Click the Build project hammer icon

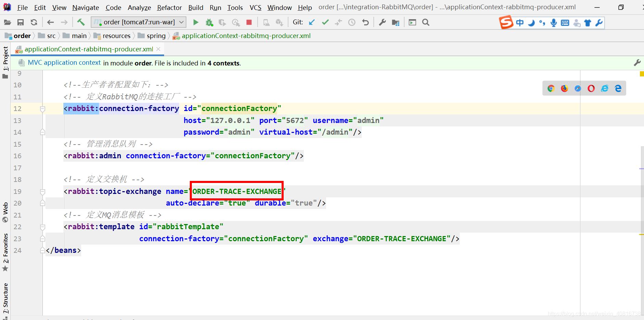(81, 22)
